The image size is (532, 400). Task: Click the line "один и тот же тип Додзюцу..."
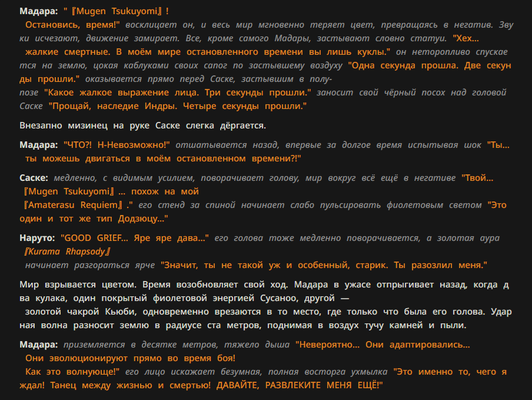click(94, 219)
